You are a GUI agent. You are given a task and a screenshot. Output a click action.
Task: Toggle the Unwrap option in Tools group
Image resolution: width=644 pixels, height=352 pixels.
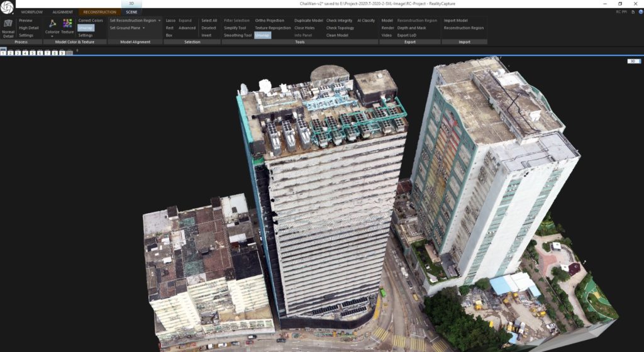tap(262, 35)
